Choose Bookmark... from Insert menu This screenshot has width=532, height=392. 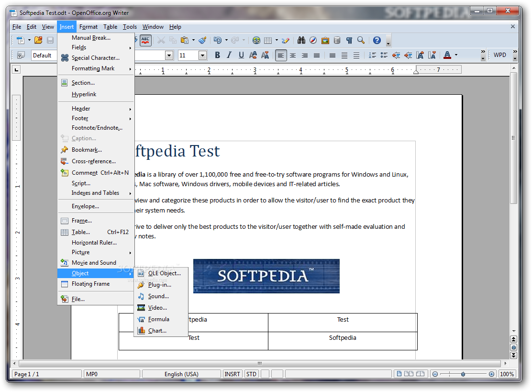pos(96,150)
